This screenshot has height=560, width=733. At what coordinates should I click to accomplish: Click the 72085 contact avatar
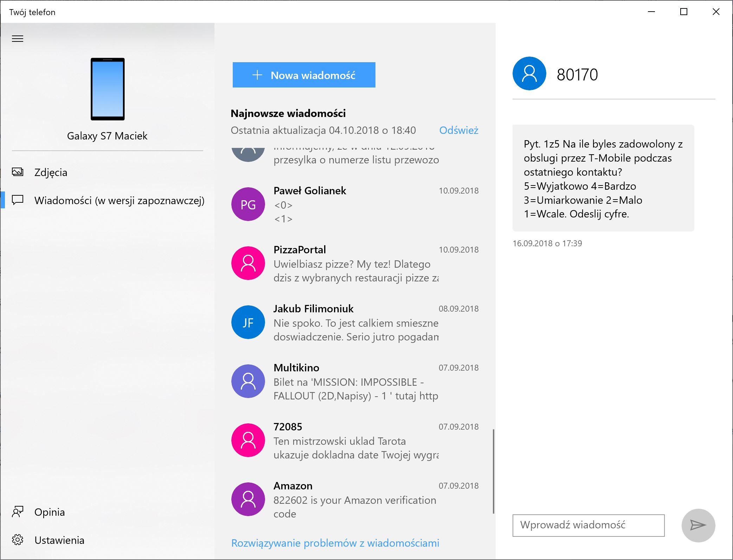(x=248, y=440)
